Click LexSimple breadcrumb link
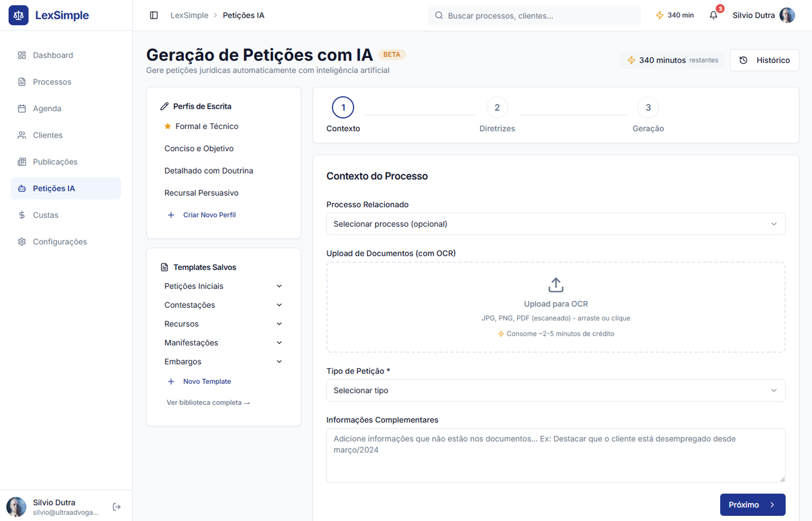Image resolution: width=812 pixels, height=521 pixels. tap(189, 15)
